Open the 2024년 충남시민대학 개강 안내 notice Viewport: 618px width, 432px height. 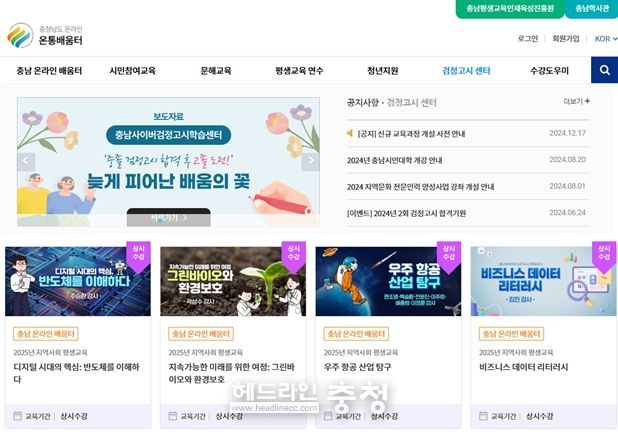click(x=395, y=160)
